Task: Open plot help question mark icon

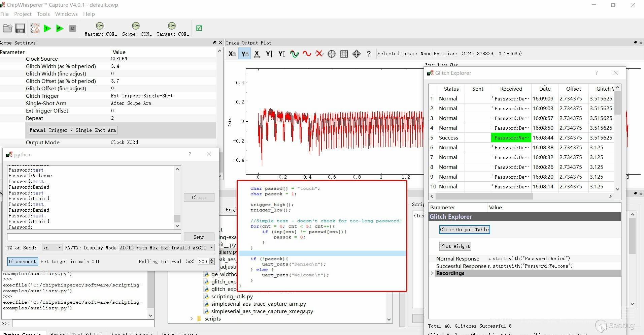Action: coord(369,54)
